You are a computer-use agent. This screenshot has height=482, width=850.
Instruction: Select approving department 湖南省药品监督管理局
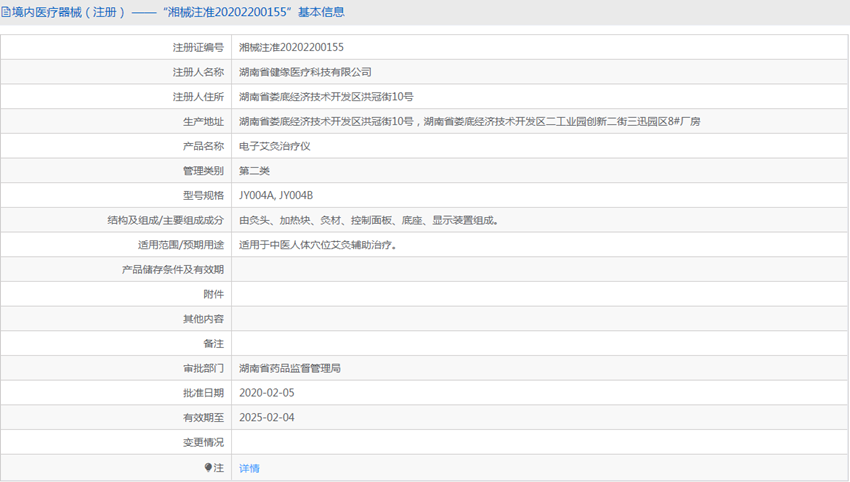290,368
